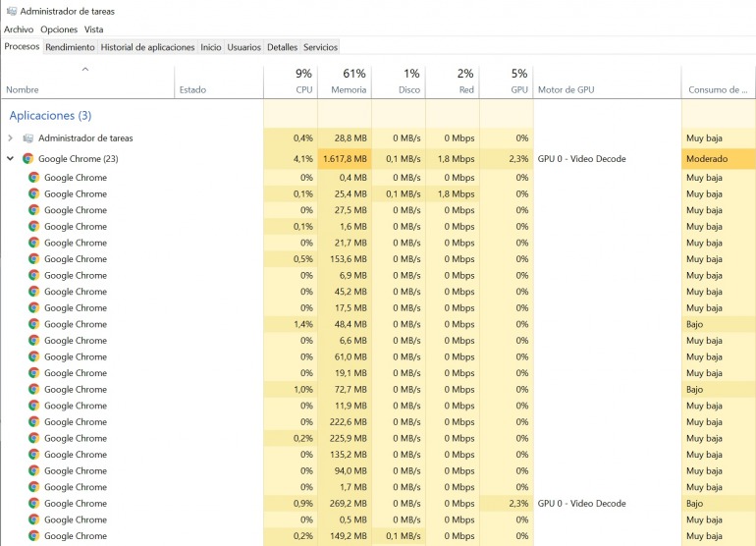Click the 4,1% CPU cell of Google Chrome (23)
756x546 pixels.
[x=291, y=159]
